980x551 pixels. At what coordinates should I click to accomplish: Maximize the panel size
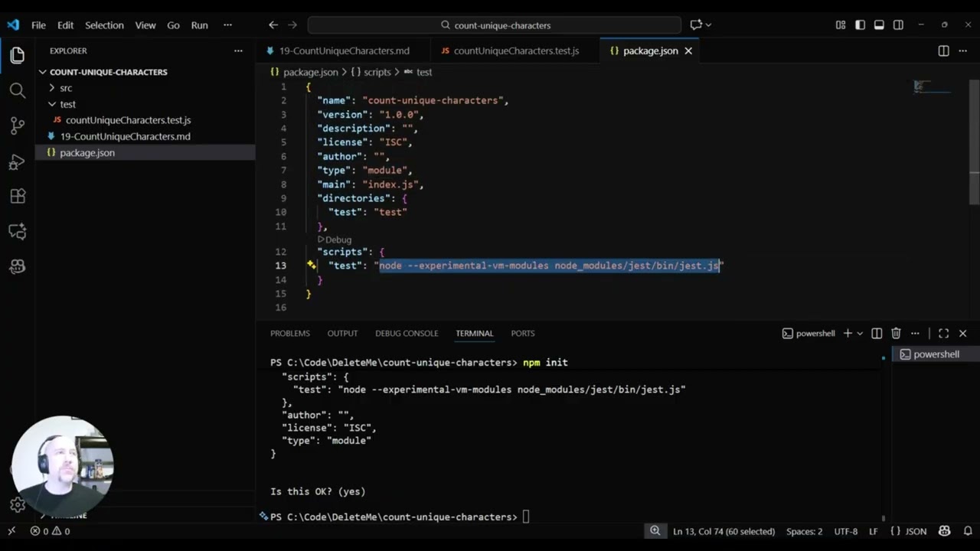click(x=943, y=334)
